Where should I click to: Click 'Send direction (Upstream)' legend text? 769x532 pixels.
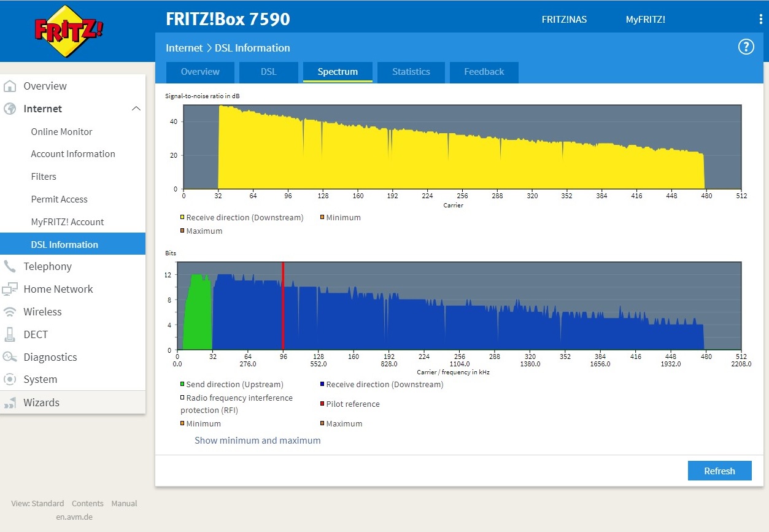click(x=235, y=384)
